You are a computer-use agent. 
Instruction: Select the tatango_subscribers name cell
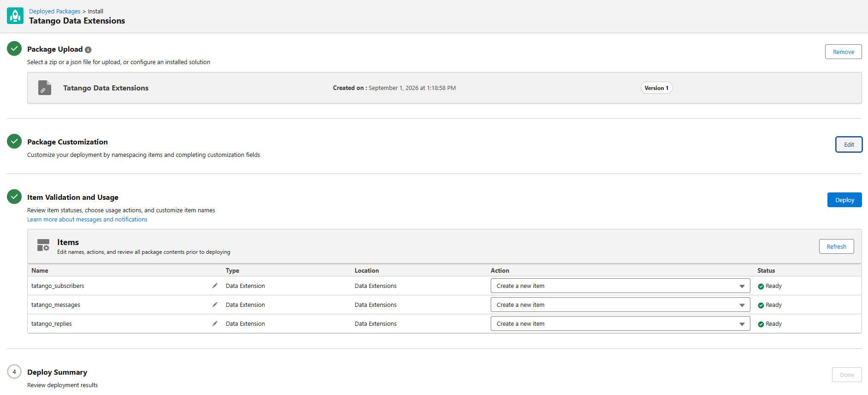[x=58, y=286]
